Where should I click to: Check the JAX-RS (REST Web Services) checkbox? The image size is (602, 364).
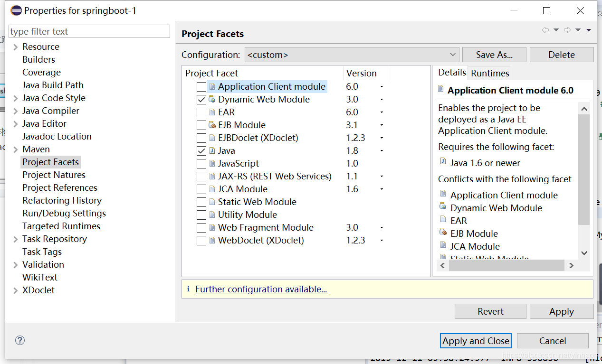(x=201, y=177)
